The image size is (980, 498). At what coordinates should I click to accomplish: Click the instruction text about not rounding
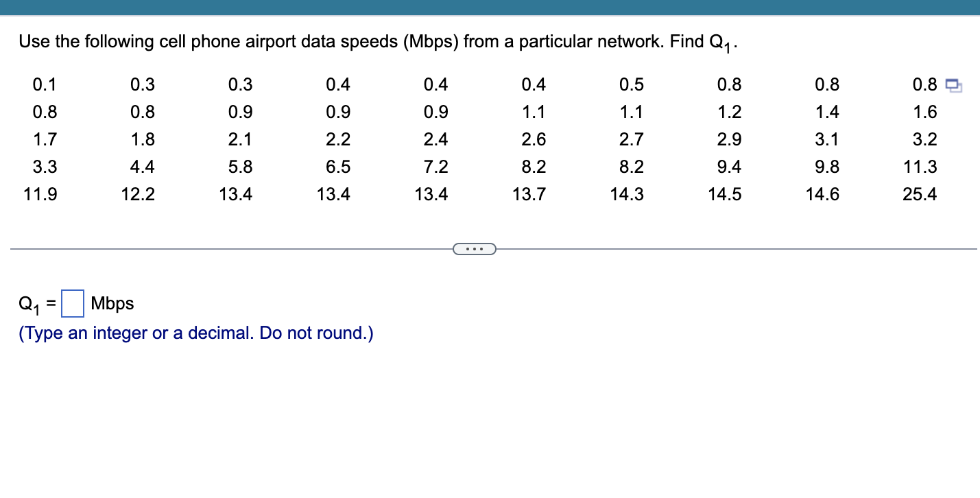pyautogui.click(x=195, y=333)
